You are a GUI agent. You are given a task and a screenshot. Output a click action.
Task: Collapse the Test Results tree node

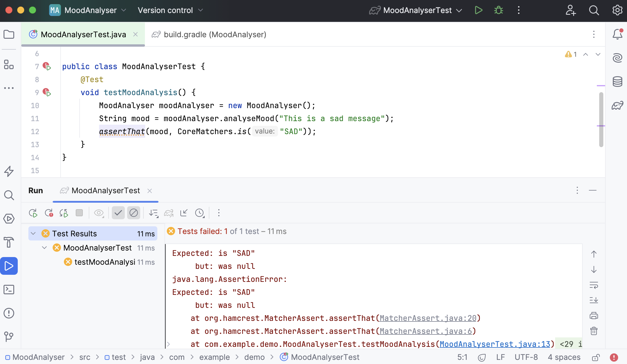(33, 234)
